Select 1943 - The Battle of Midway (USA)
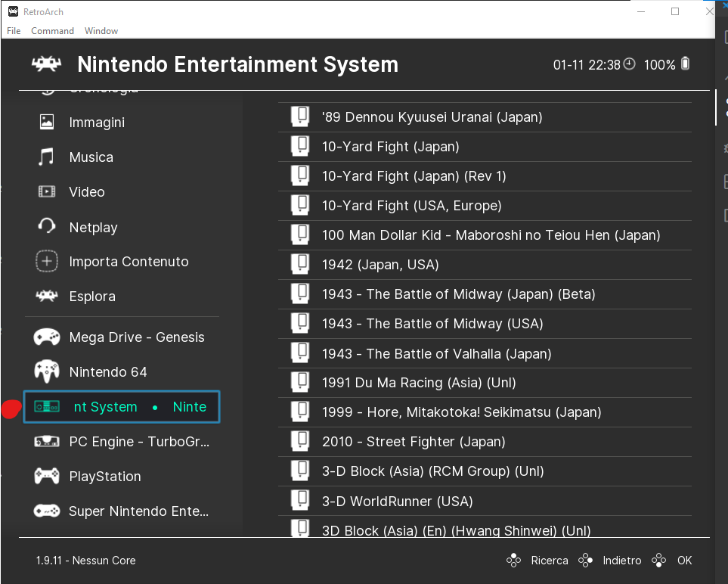Screen dimensions: 728x584 [x=485, y=324]
